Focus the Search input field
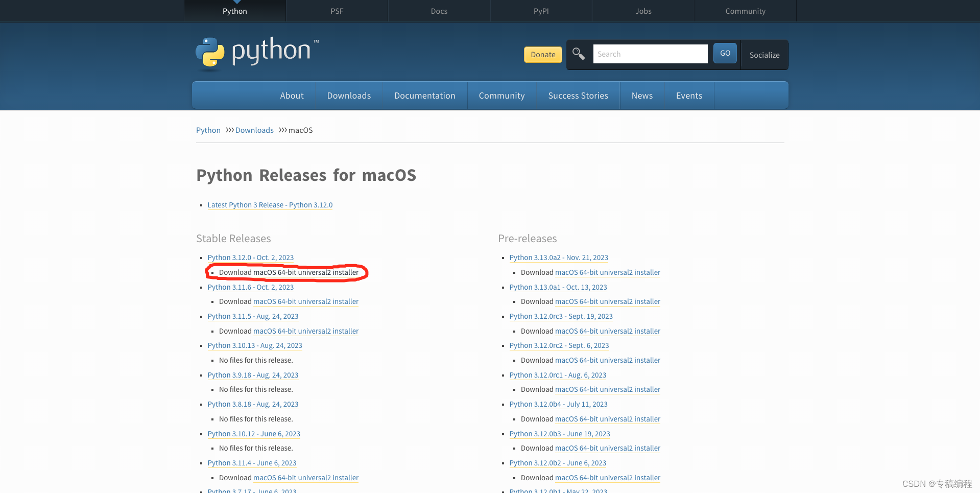The height and width of the screenshot is (493, 980). click(x=650, y=54)
